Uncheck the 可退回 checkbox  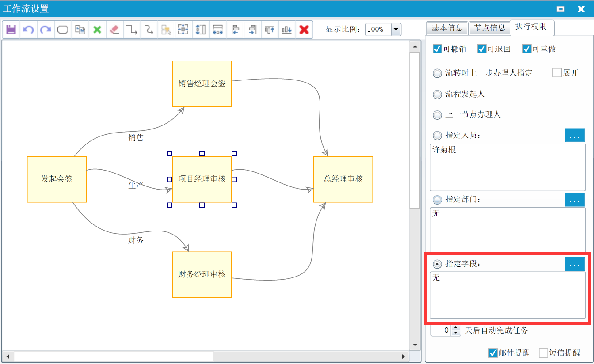pos(482,49)
